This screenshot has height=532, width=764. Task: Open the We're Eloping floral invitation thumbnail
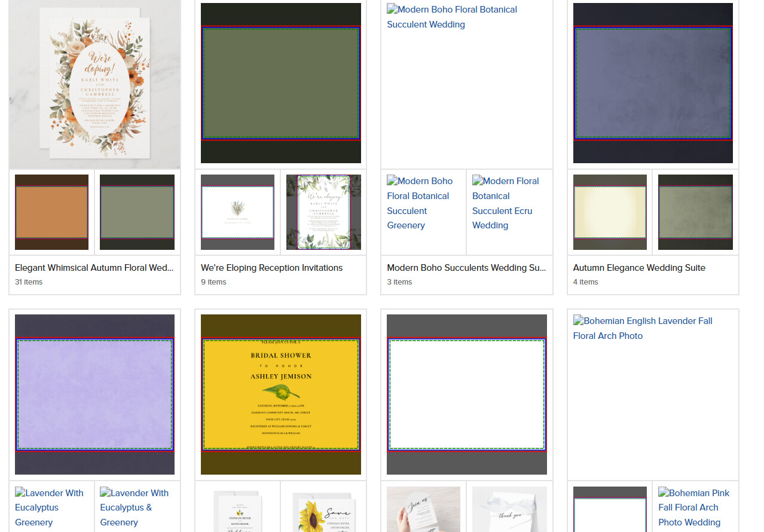94,84
